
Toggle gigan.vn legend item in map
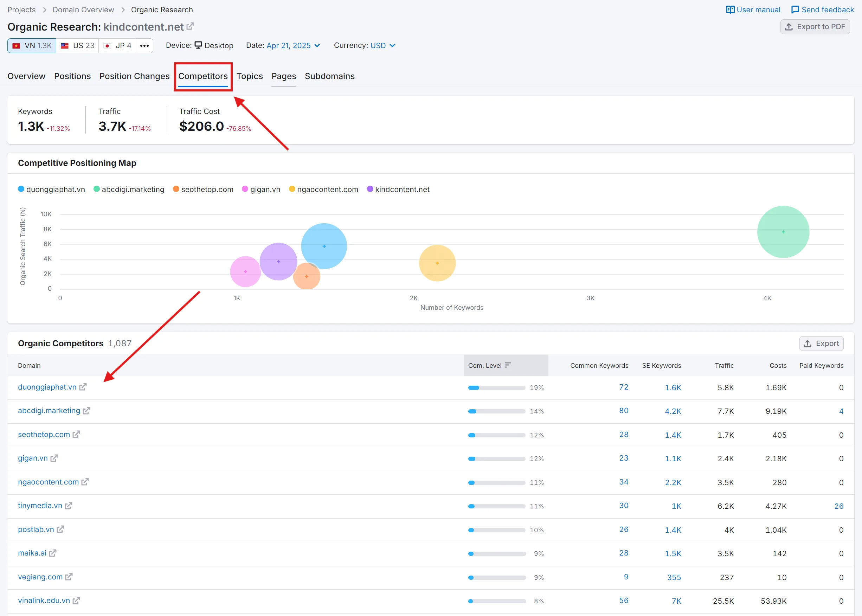point(261,189)
